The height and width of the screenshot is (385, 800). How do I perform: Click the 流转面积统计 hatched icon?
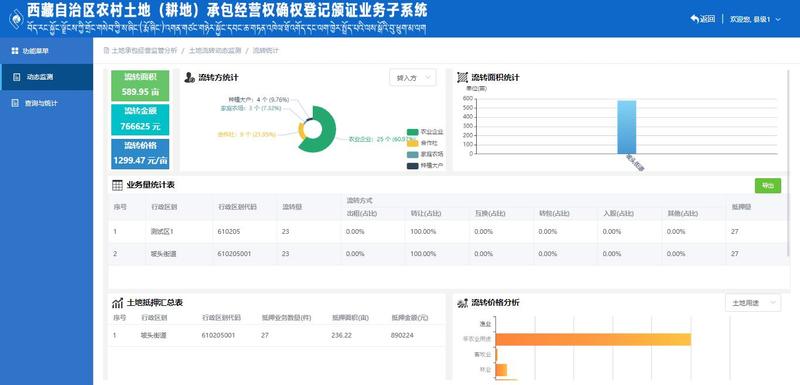462,78
